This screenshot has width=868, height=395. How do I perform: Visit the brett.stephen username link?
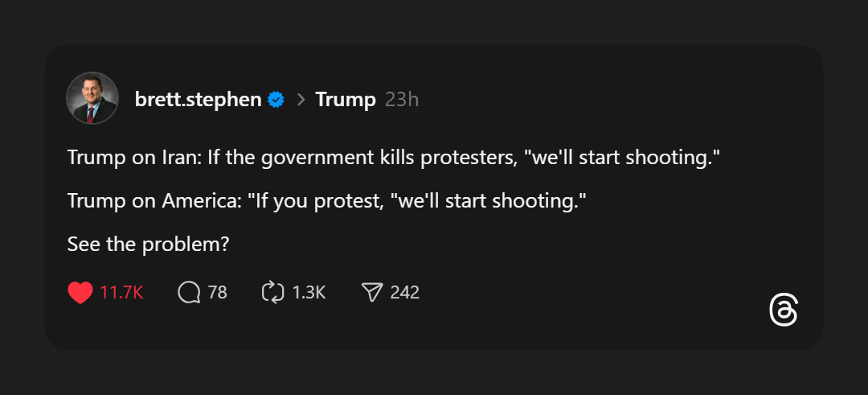pos(198,100)
